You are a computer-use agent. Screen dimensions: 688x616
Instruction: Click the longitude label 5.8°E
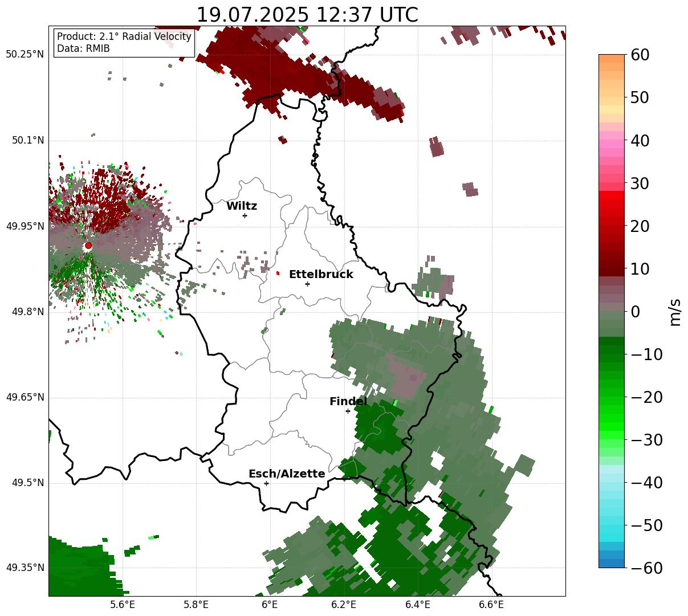(x=197, y=605)
